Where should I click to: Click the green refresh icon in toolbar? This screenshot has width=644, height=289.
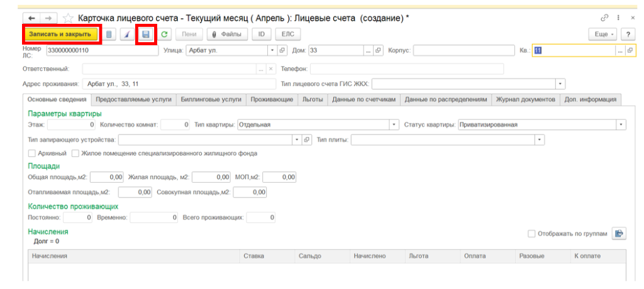click(165, 34)
